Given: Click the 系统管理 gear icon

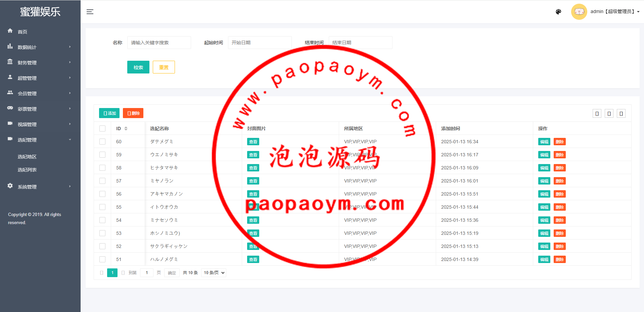Looking at the screenshot, I should 10,186.
